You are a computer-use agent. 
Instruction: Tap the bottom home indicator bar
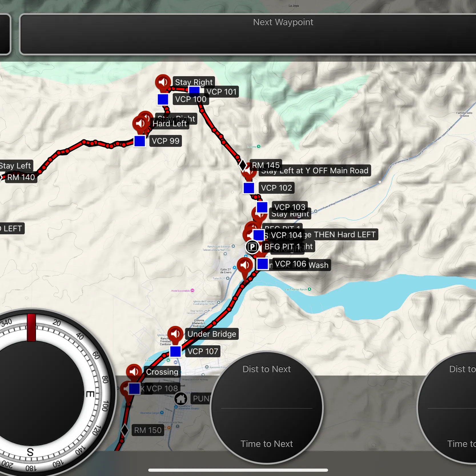click(238, 470)
